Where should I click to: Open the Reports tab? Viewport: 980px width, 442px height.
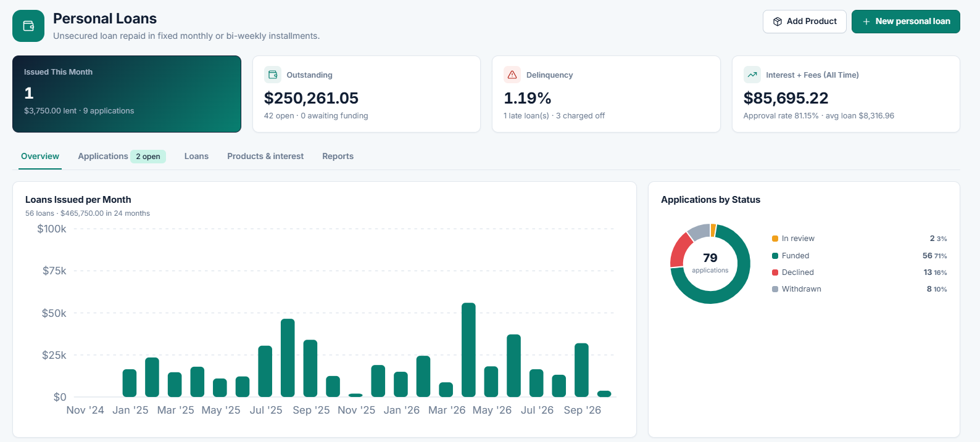338,156
